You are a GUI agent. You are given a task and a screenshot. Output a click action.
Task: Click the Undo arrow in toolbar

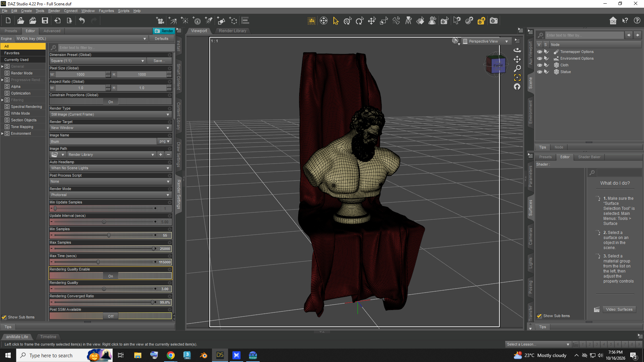pos(82,21)
